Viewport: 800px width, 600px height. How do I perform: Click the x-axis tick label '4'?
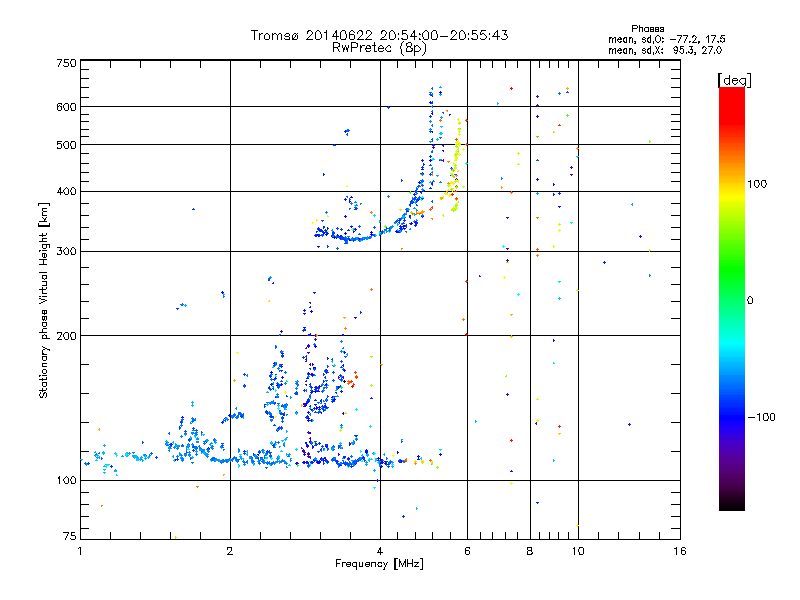380,551
